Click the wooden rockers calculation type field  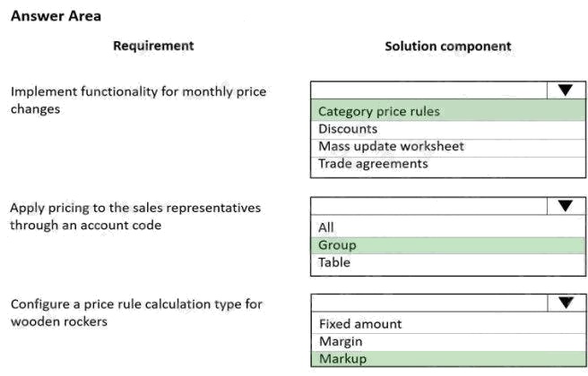tap(428, 303)
